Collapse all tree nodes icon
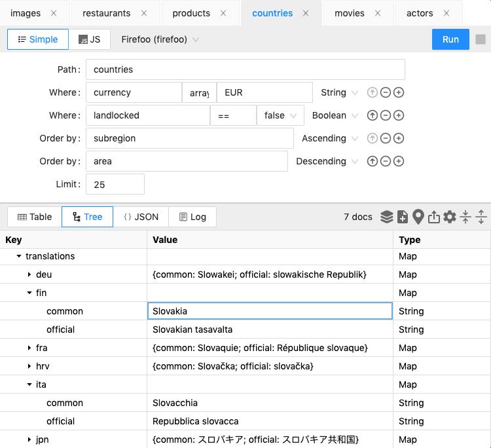The width and height of the screenshot is (491, 448). tap(465, 217)
